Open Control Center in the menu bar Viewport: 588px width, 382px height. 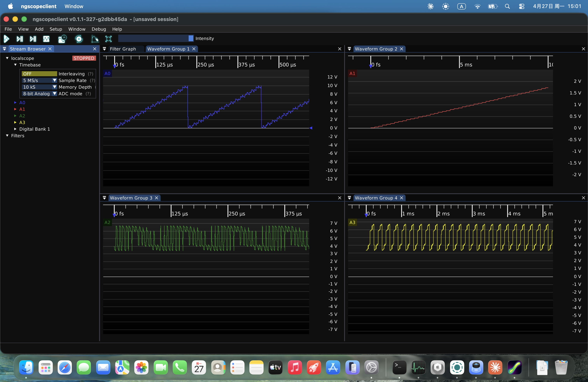tap(522, 6)
